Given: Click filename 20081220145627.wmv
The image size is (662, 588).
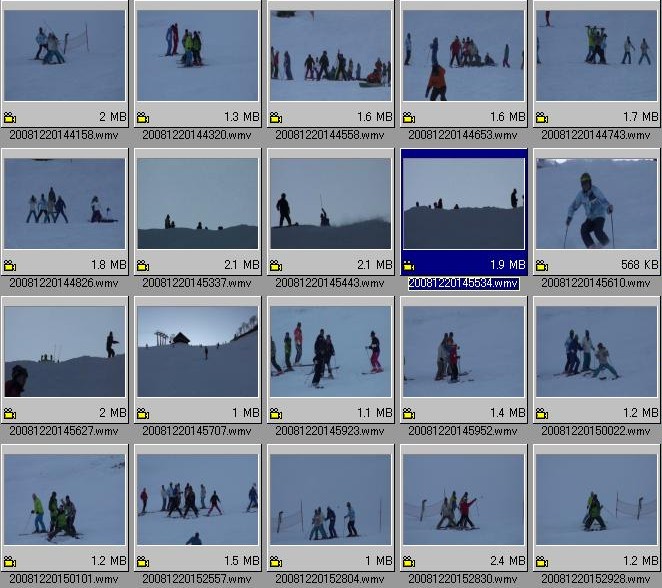Looking at the screenshot, I should pyautogui.click(x=64, y=431).
